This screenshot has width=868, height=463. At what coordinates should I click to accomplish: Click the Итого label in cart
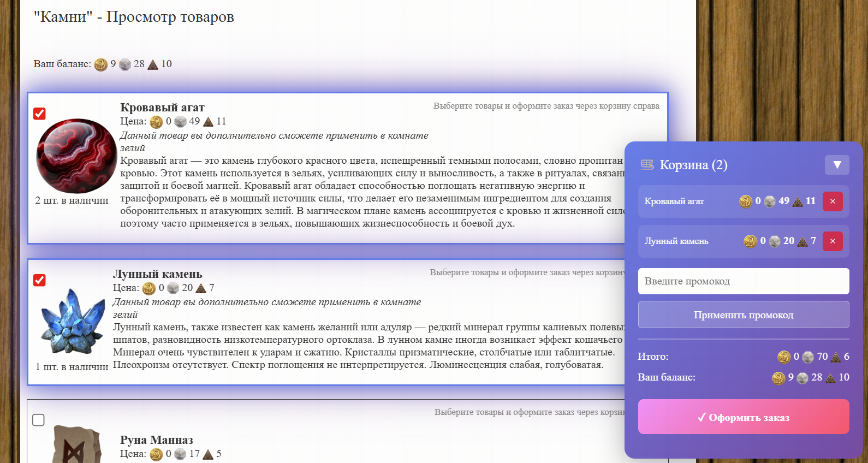pos(653,357)
